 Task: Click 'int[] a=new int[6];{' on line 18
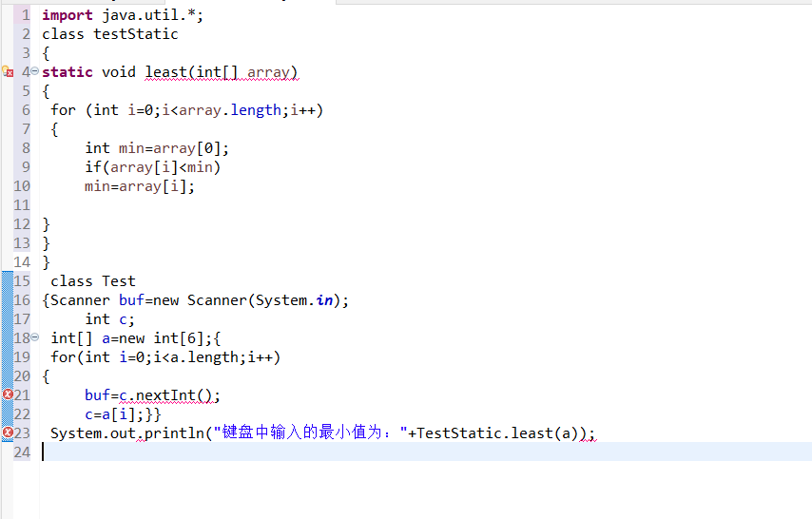pos(136,338)
